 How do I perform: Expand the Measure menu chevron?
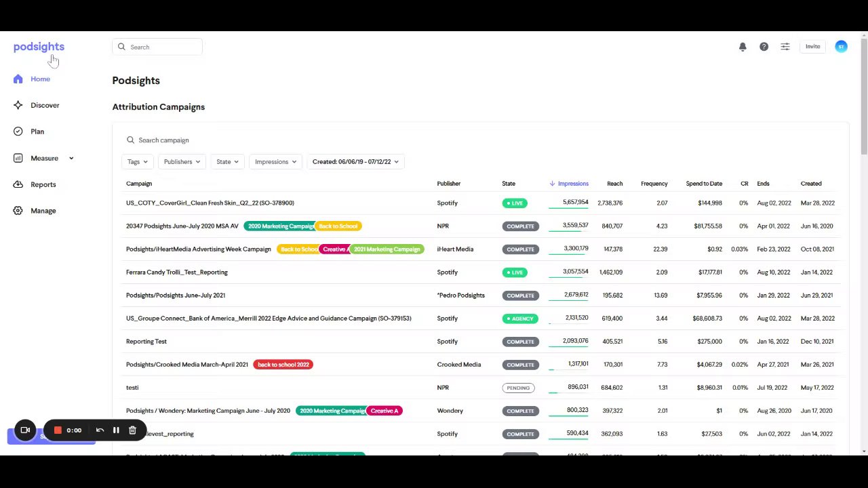point(71,159)
